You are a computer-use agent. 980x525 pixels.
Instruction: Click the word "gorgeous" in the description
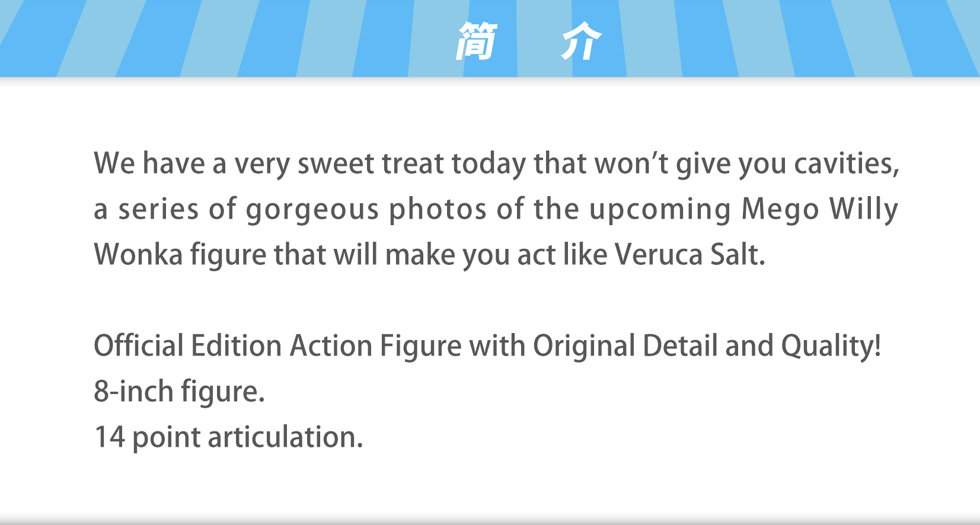[x=312, y=210]
